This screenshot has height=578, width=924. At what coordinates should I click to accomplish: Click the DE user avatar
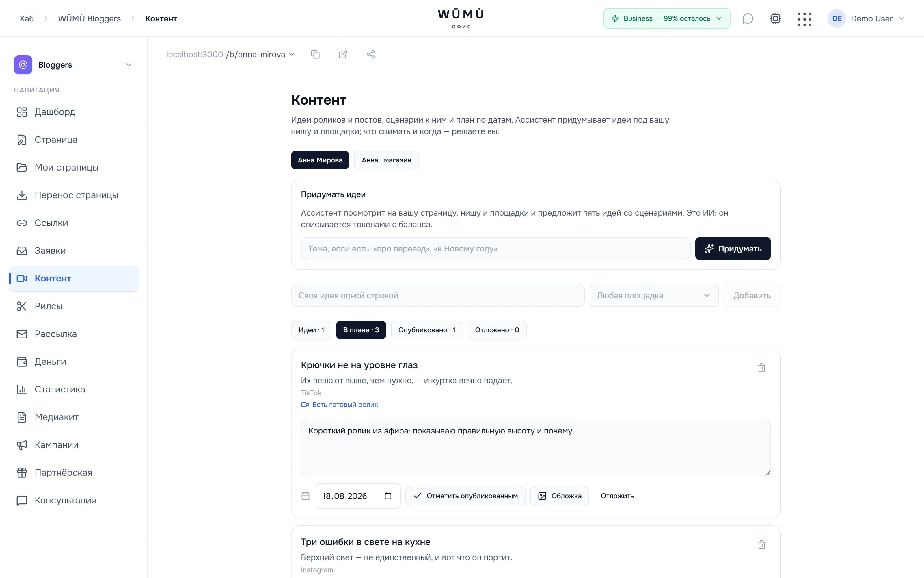click(837, 18)
